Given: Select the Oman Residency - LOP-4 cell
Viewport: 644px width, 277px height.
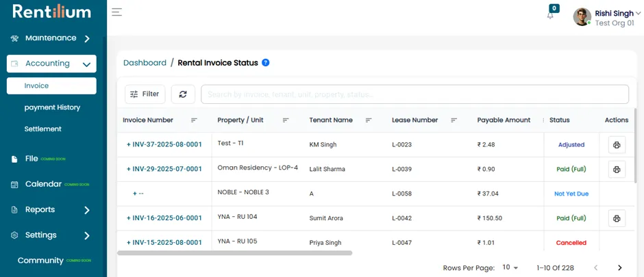Looking at the screenshot, I should click(258, 168).
